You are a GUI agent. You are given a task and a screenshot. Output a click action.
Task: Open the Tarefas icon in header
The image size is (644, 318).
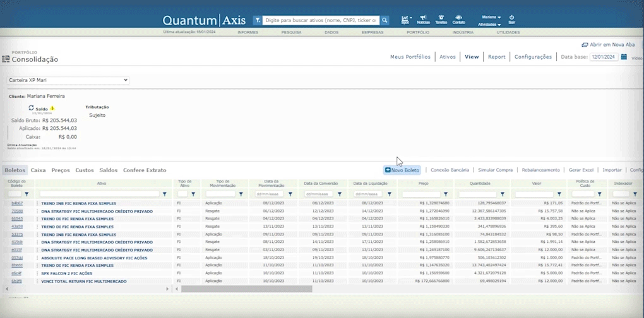coord(441,18)
